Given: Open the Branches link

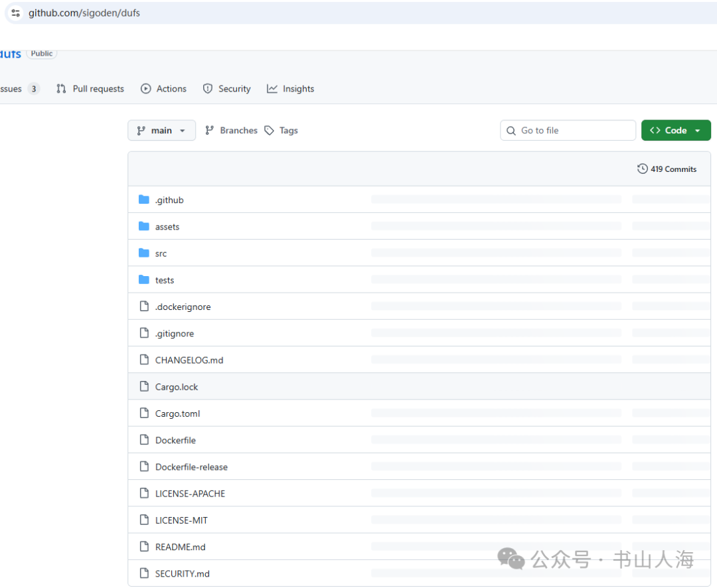Looking at the screenshot, I should click(231, 131).
